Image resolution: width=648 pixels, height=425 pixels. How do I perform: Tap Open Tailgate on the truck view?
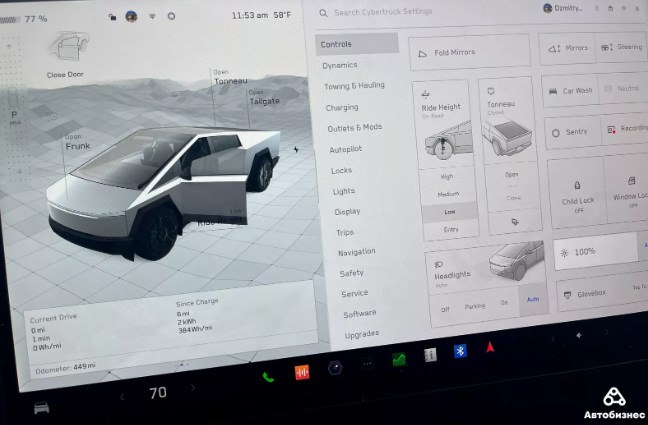pyautogui.click(x=264, y=98)
